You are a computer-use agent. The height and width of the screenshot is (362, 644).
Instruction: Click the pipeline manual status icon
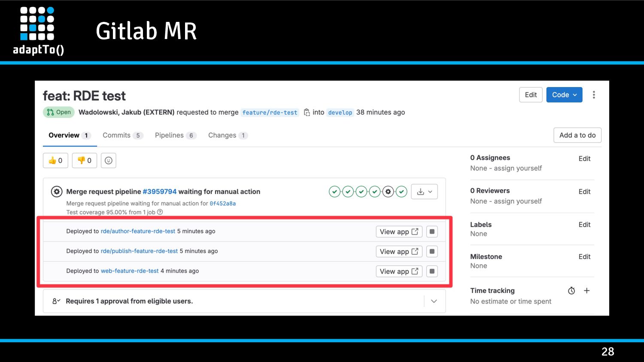coord(57,192)
